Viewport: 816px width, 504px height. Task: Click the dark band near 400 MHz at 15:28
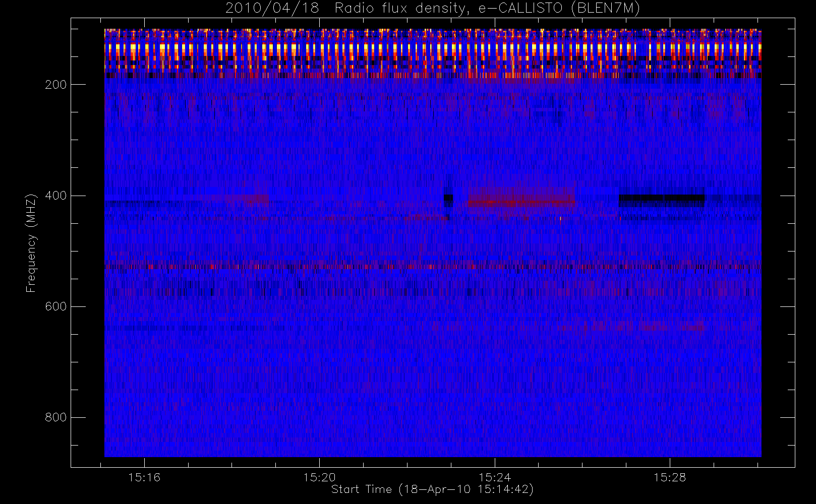pyautogui.click(x=662, y=201)
